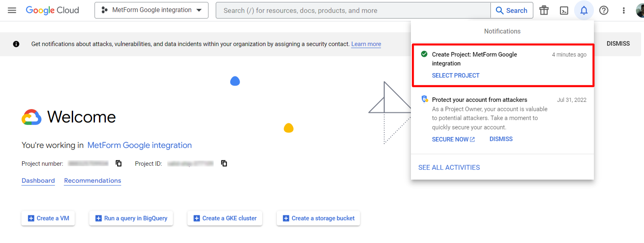
Task: Click the blue Search button
Action: [x=511, y=10]
